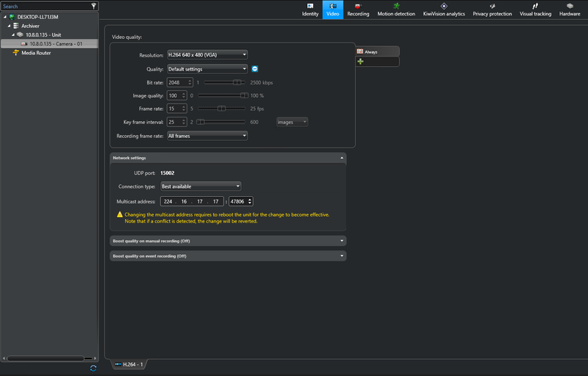Open the Connection type dropdown
The height and width of the screenshot is (376, 588).
201,186
